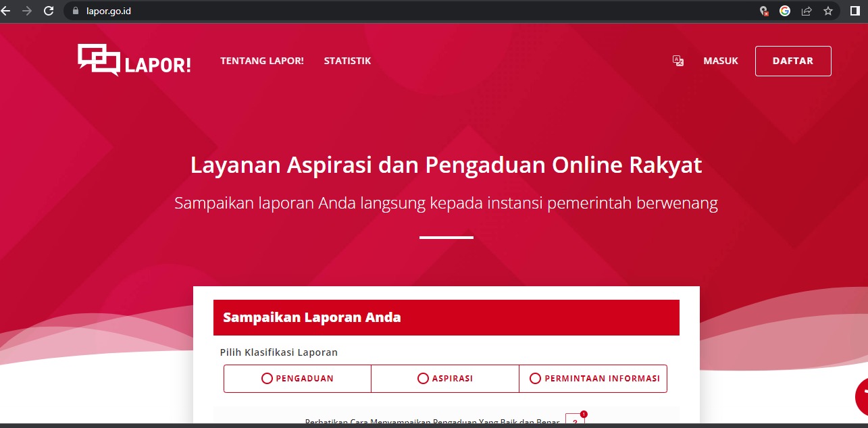Go back using the browser back arrow
Screen dimensions: 868x428
[x=7, y=11]
